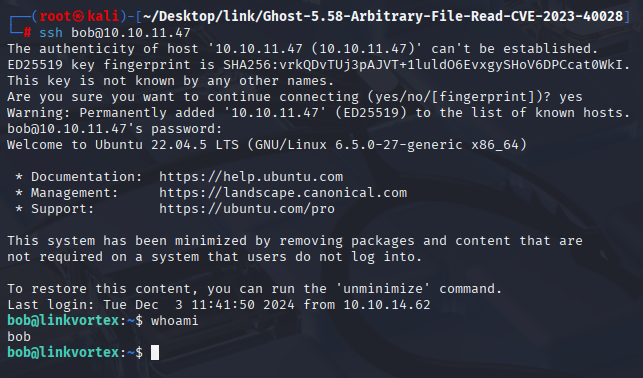The image size is (643, 378).
Task: Click the Warning: Permanently added line
Action: pyautogui.click(x=319, y=113)
